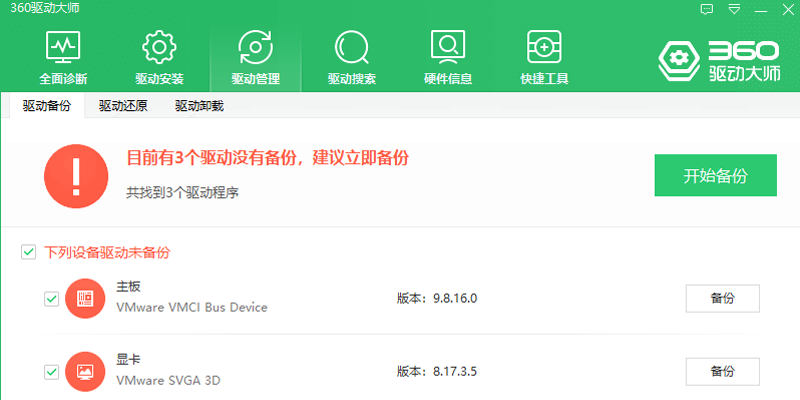Uncheck the VMware VMCI Bus Device checkbox
This screenshot has height=400, width=800.
point(51,299)
